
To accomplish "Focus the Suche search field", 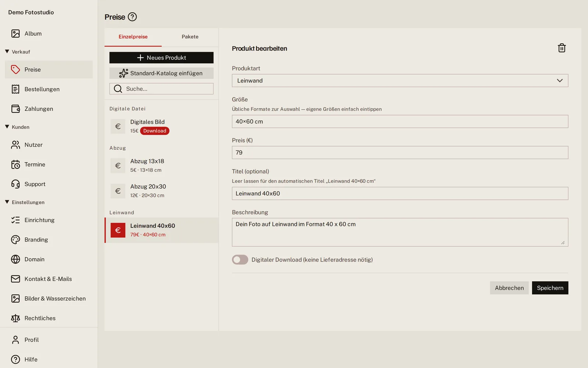I will (x=161, y=89).
